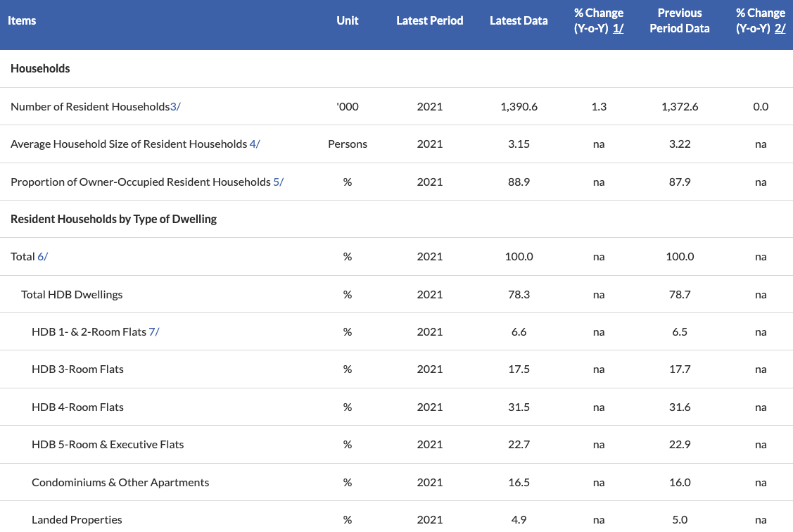Screen dimensions: 793x532
Task: Click 100.0 latest data in Total row
Action: pos(519,257)
